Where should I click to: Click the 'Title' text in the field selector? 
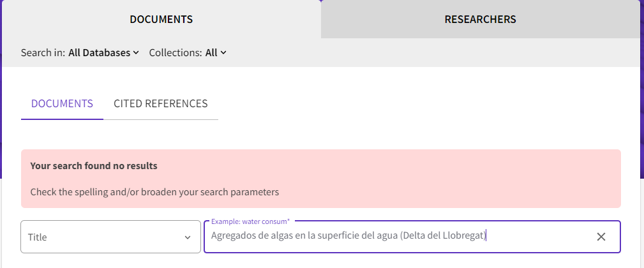click(38, 237)
